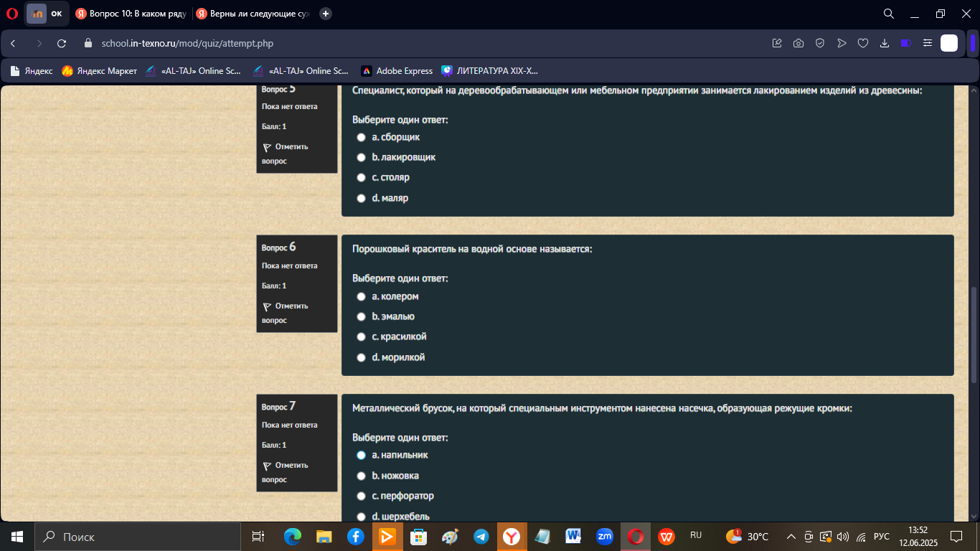Screen dimensions: 980x551
Task: Open Microsoft Word from the taskbar
Action: coord(573,537)
